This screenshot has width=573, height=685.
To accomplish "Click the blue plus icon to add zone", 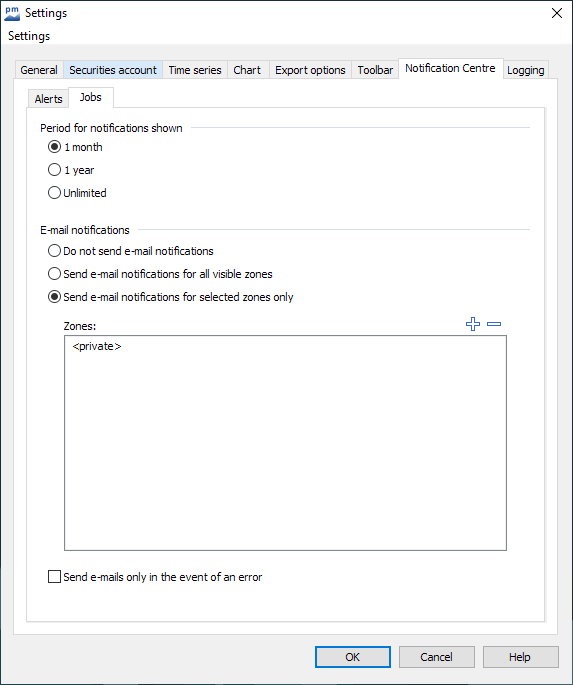I will click(x=473, y=324).
